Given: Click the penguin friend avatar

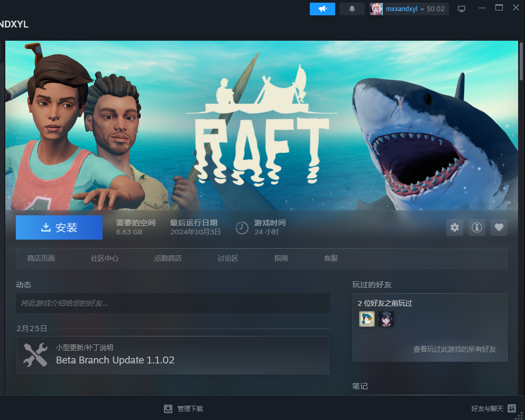Looking at the screenshot, I should (366, 319).
